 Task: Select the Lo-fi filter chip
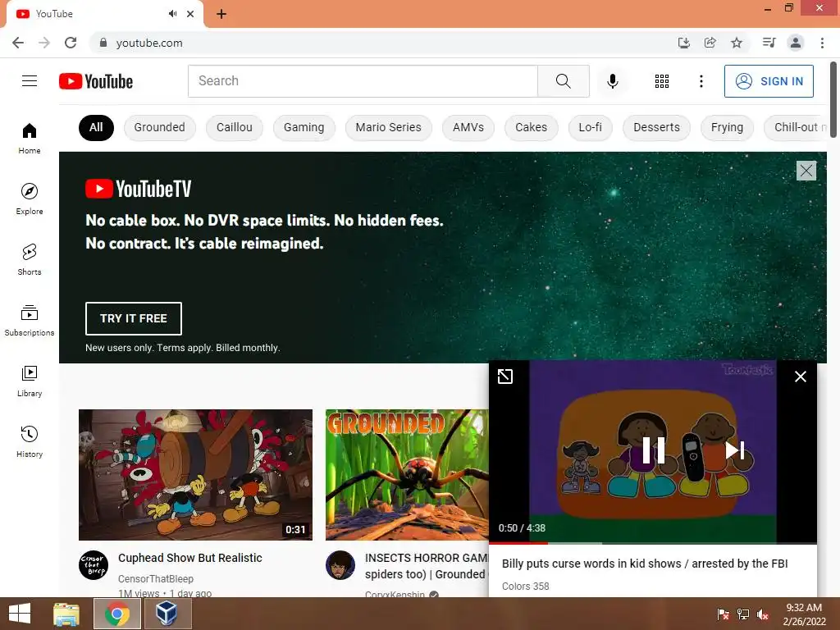tap(590, 127)
